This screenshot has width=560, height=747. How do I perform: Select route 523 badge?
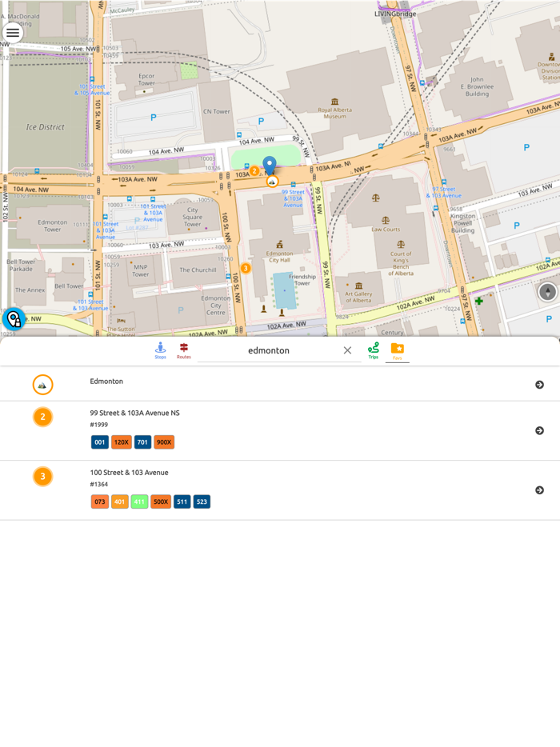click(x=202, y=501)
